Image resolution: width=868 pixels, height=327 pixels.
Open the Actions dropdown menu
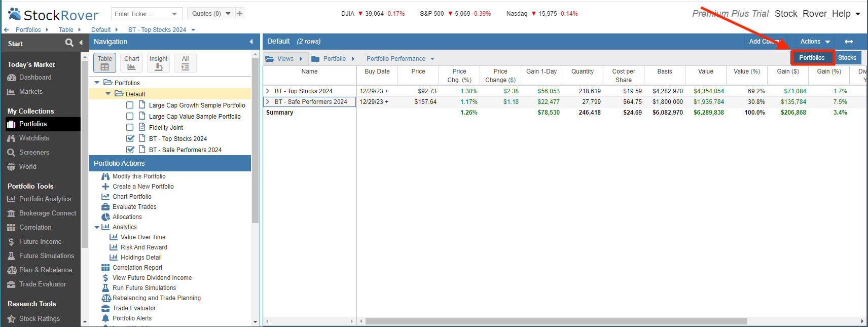pos(815,42)
